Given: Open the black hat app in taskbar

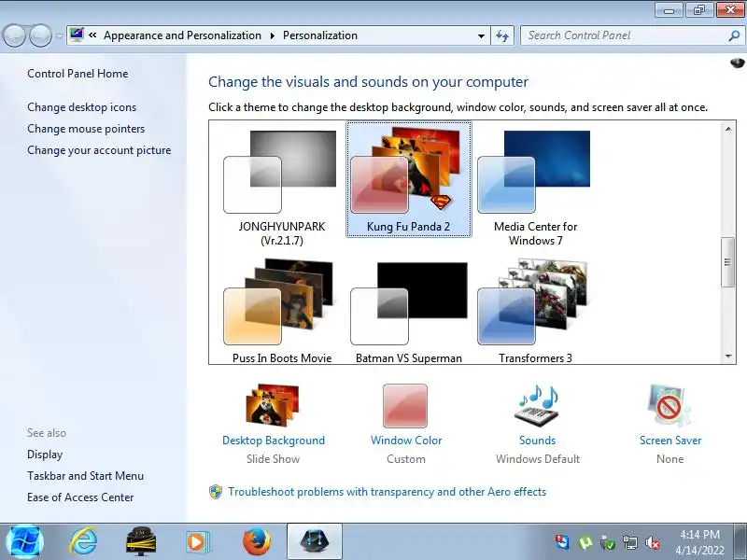Looking at the screenshot, I should pos(141,541).
